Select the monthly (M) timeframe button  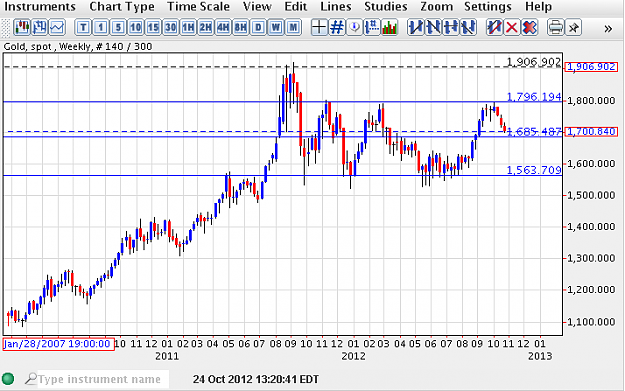click(293, 28)
